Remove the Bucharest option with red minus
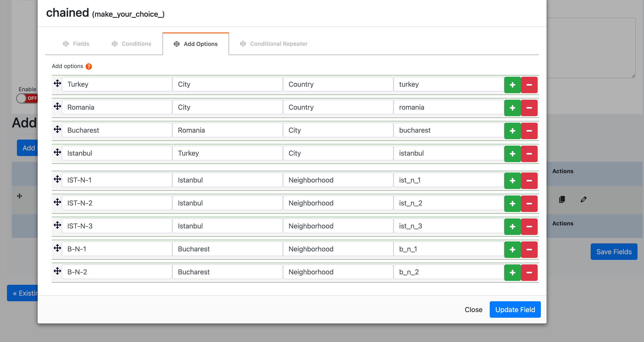644x342 pixels. [529, 131]
